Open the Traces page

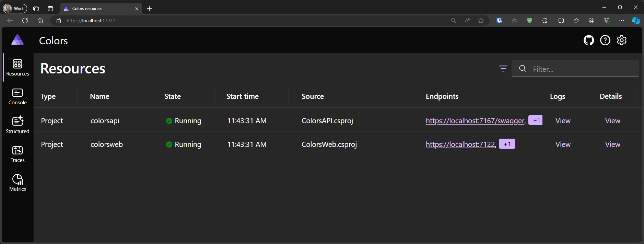[17, 154]
